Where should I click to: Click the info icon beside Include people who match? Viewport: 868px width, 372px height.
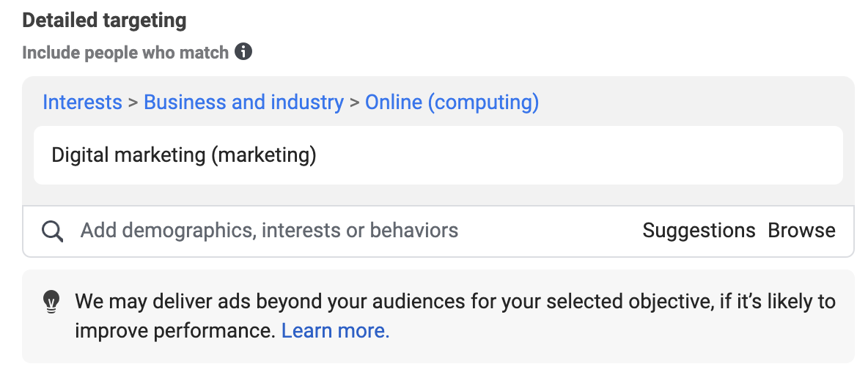click(243, 52)
